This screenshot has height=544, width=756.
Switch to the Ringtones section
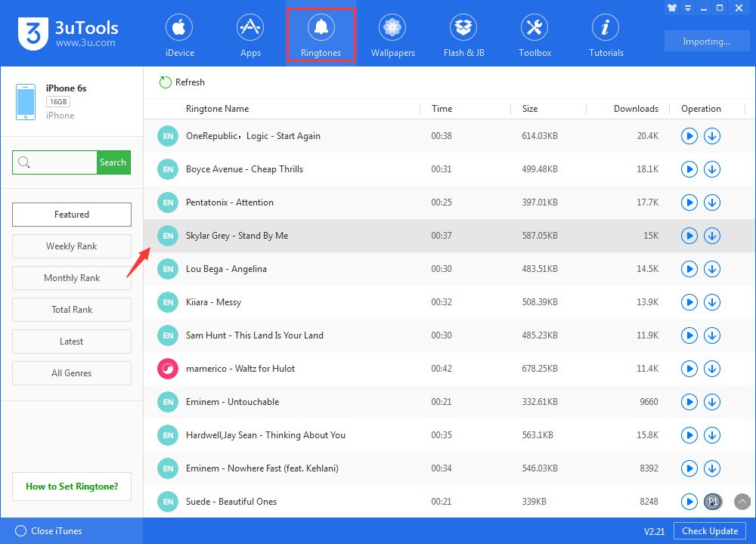321,35
